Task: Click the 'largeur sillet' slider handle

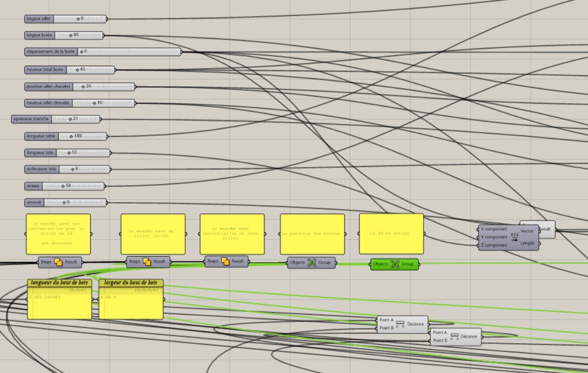Action: 79,19
